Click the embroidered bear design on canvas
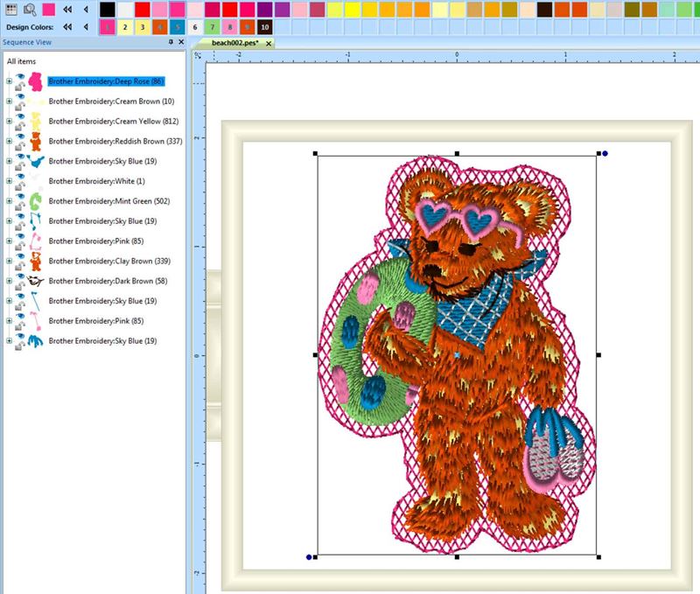The height and width of the screenshot is (594, 700). pos(457,355)
